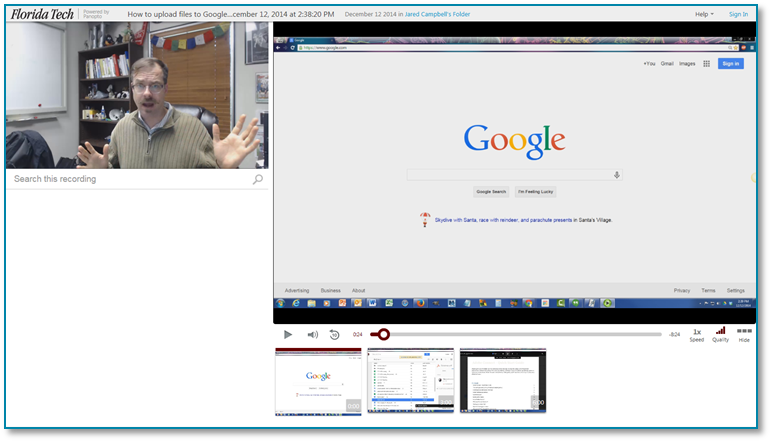
Task: Click the blue Google Sign in button
Action: [730, 63]
